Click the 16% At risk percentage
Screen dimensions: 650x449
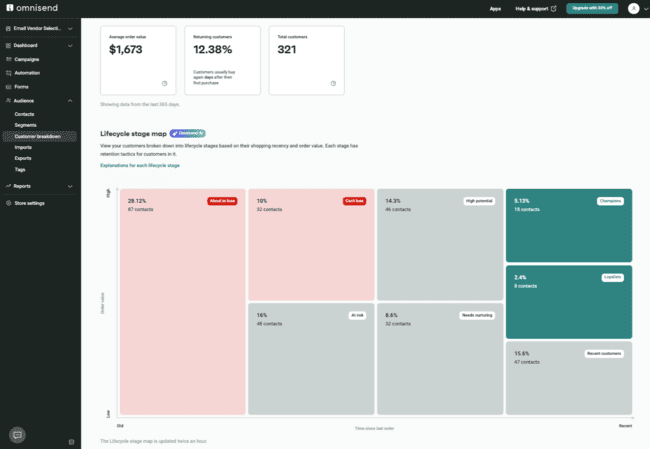(x=262, y=316)
